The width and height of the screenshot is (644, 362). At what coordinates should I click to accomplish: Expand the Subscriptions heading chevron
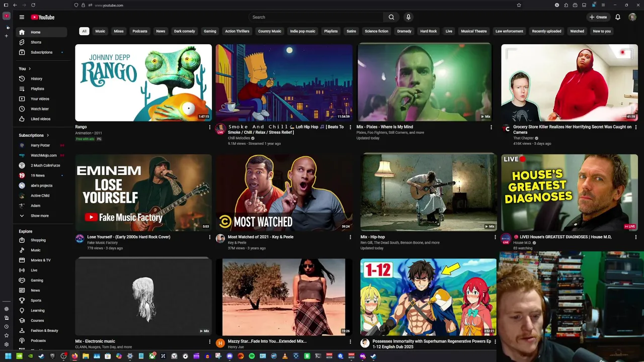coord(48,135)
